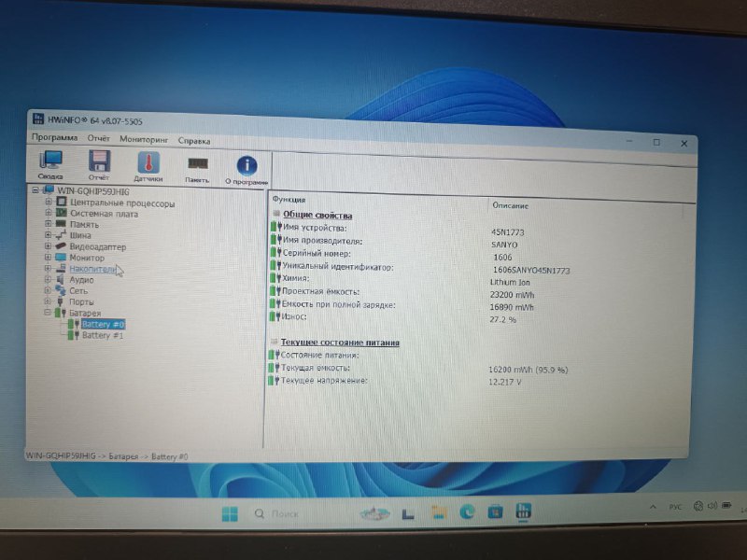Viewport: 747px width, 560px height.
Task: Click the computer icon beside WIN-GQHIP59JHIG
Action: (49, 190)
